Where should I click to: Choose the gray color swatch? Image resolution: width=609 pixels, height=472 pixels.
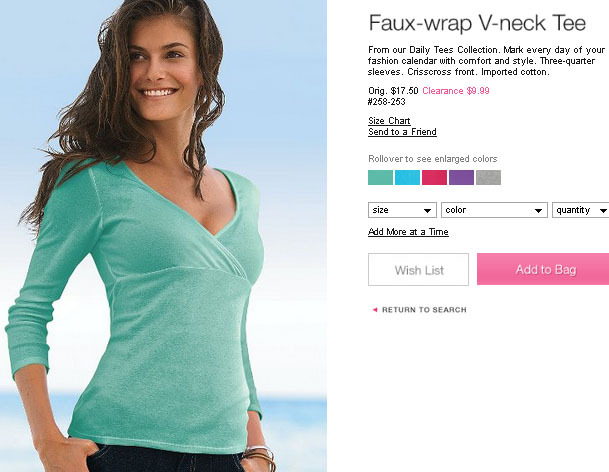(488, 178)
